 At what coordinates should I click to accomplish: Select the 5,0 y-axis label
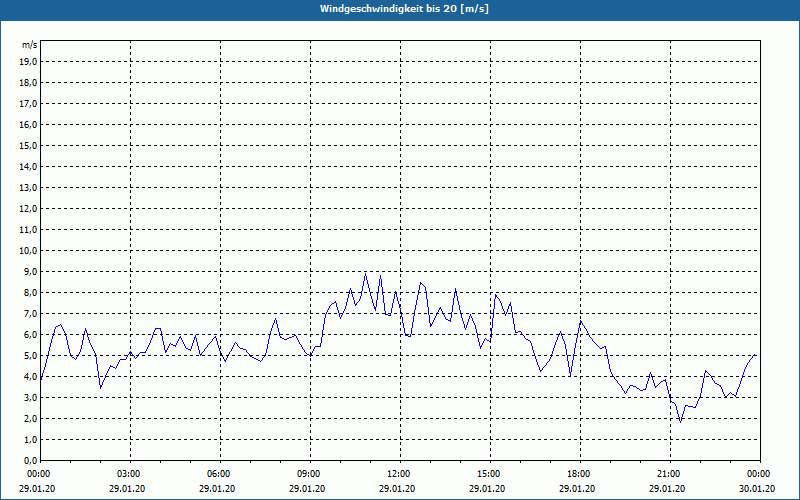pos(31,356)
